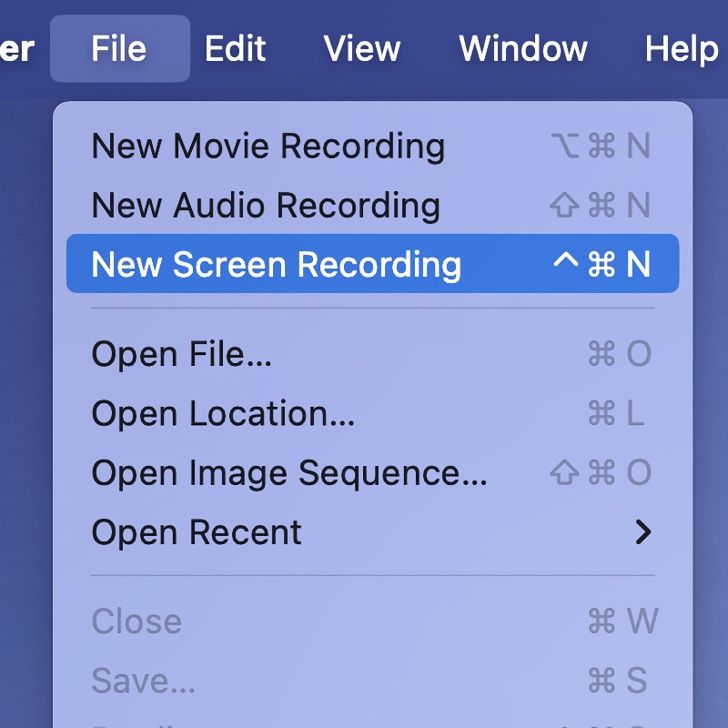728x728 pixels.
Task: Click the ⌥⌘N shortcut for Movie Recording
Action: (x=601, y=147)
